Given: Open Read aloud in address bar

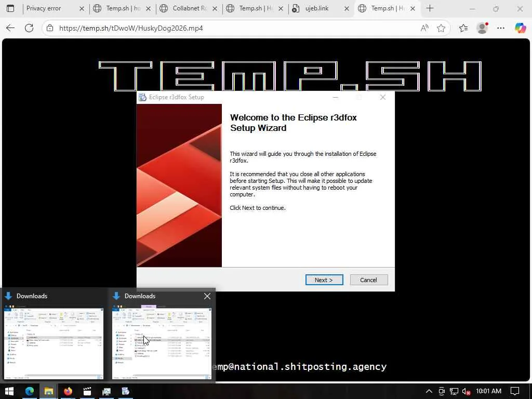Looking at the screenshot, I should point(424,28).
